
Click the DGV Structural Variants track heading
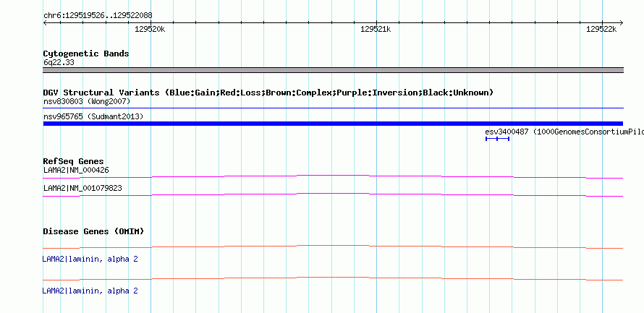click(x=268, y=93)
